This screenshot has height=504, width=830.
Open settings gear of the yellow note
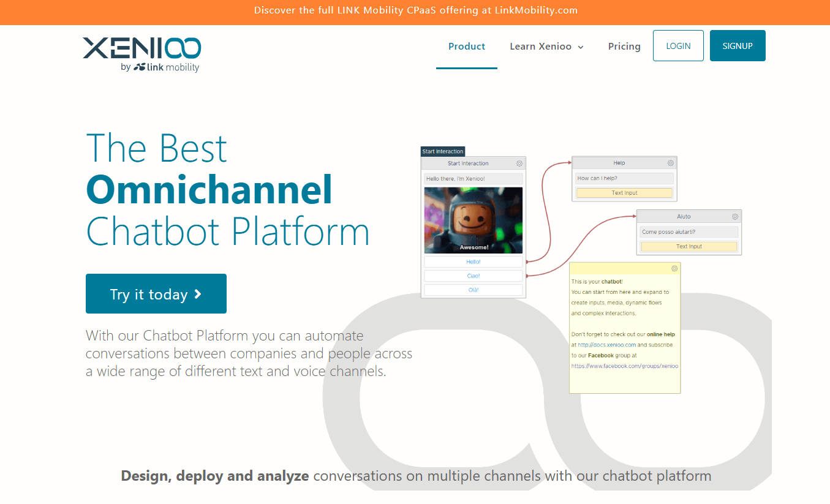[x=674, y=269]
